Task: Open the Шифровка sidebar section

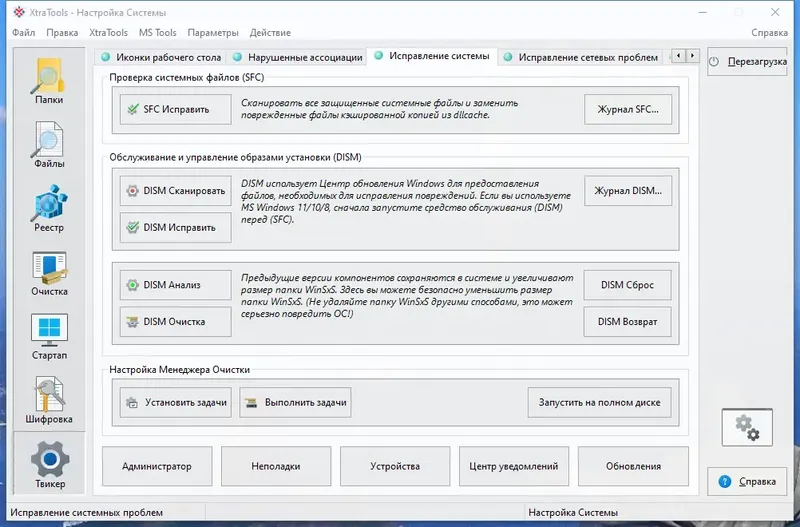Action: 49,400
